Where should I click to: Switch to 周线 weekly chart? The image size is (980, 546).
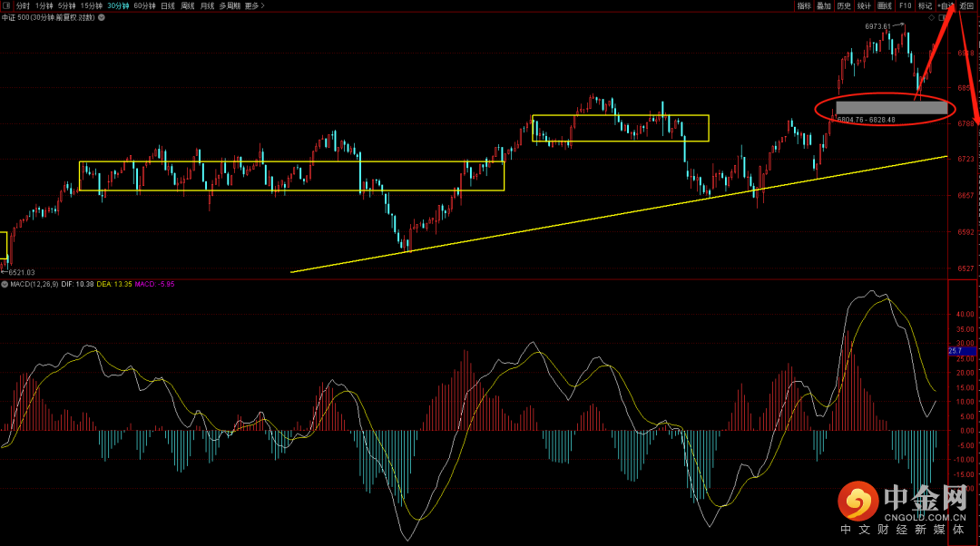(188, 5)
